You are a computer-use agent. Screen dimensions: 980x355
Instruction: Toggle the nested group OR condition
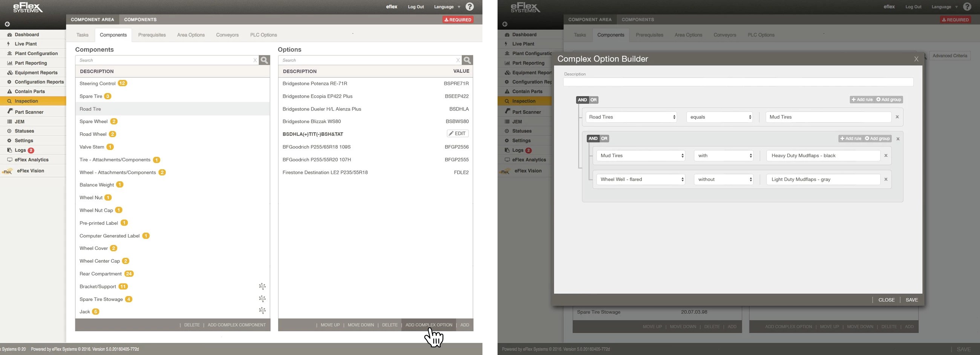(604, 139)
